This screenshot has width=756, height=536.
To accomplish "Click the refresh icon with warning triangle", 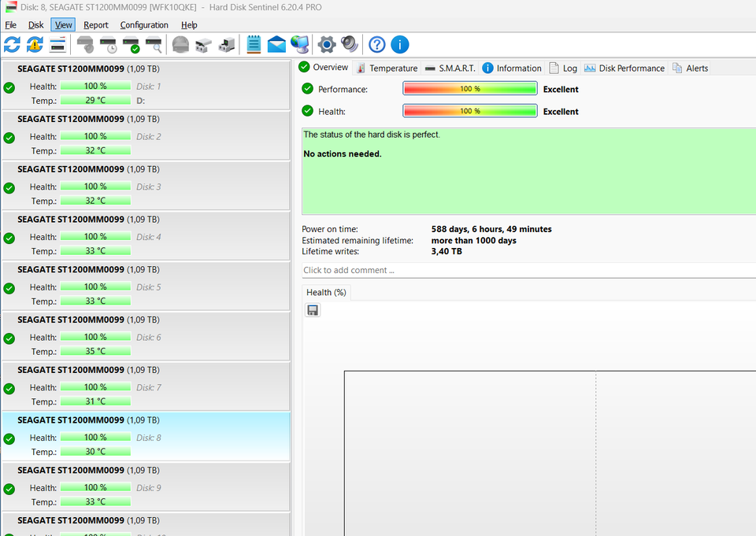I will point(35,44).
